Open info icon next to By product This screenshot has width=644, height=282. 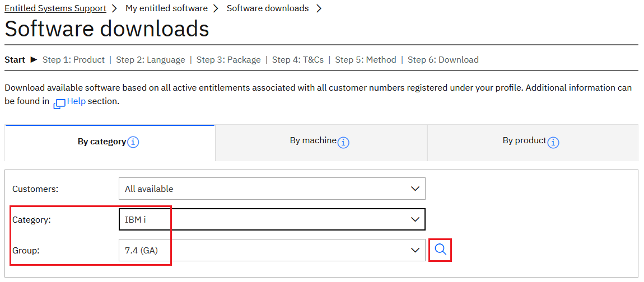(x=553, y=142)
